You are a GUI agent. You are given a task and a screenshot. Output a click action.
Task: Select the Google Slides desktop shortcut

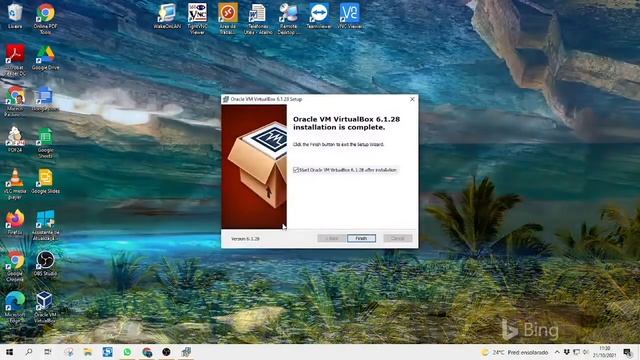[45, 182]
